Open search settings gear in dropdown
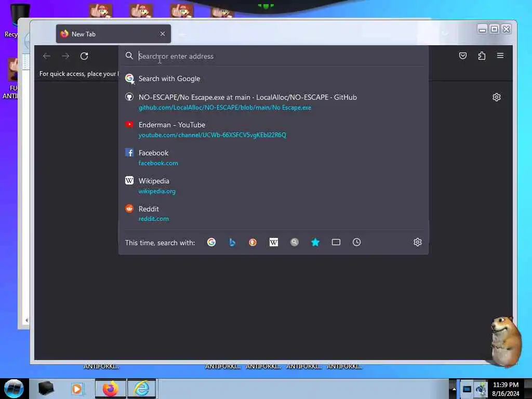This screenshot has width=532, height=399. [418, 242]
